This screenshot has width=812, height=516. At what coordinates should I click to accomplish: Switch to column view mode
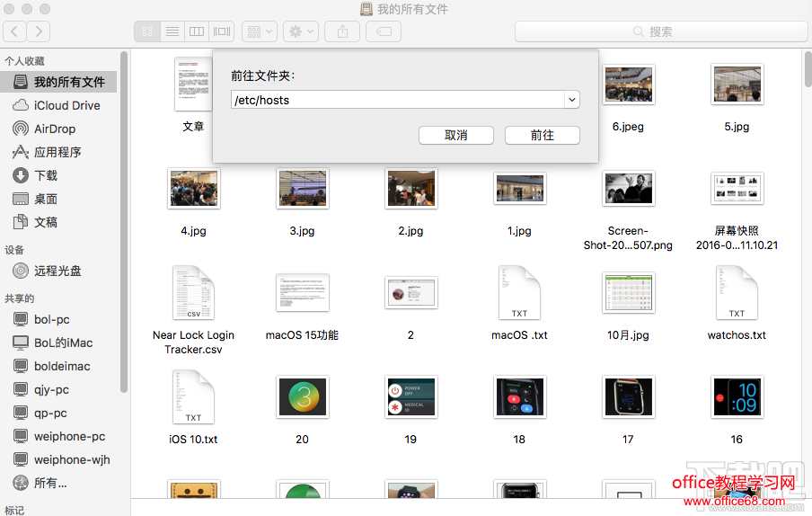197,31
